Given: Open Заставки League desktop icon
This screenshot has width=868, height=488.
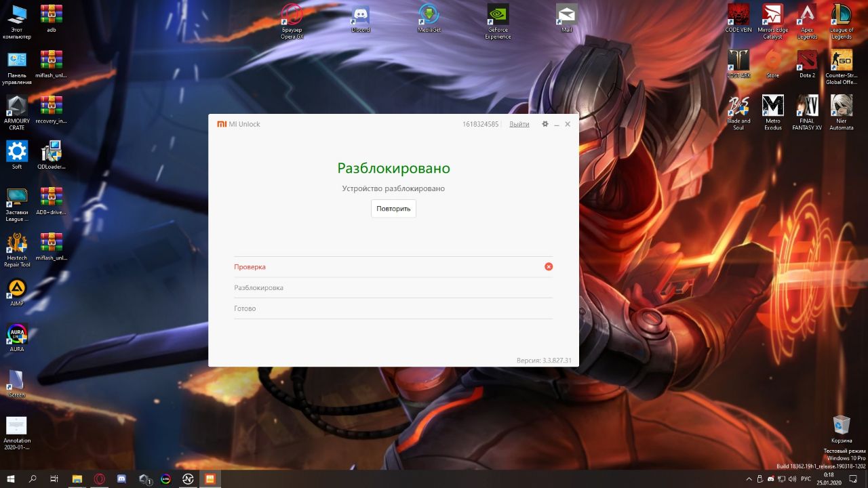Looking at the screenshot, I should pyautogui.click(x=17, y=204).
